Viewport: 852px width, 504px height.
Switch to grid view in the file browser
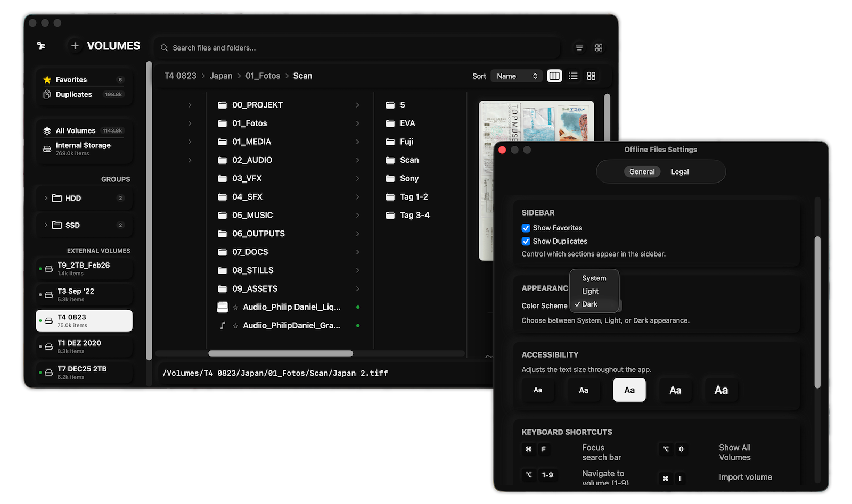(591, 76)
